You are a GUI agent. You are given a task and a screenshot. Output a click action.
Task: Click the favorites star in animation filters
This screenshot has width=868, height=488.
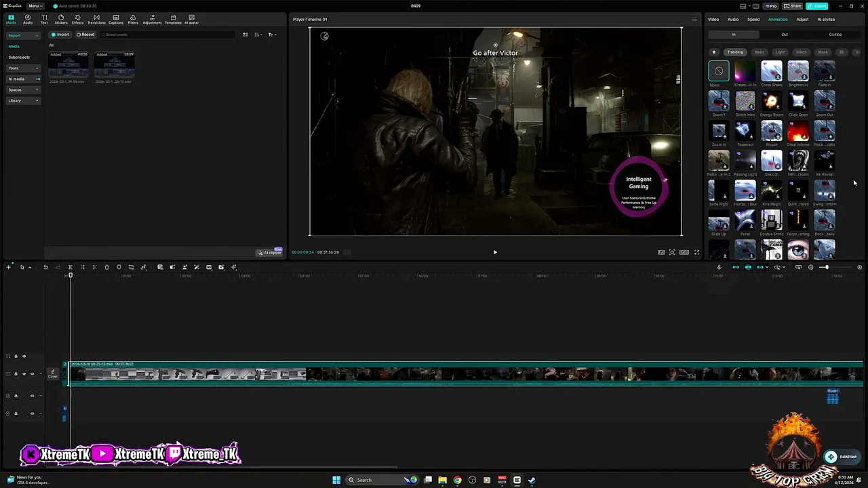(x=713, y=52)
